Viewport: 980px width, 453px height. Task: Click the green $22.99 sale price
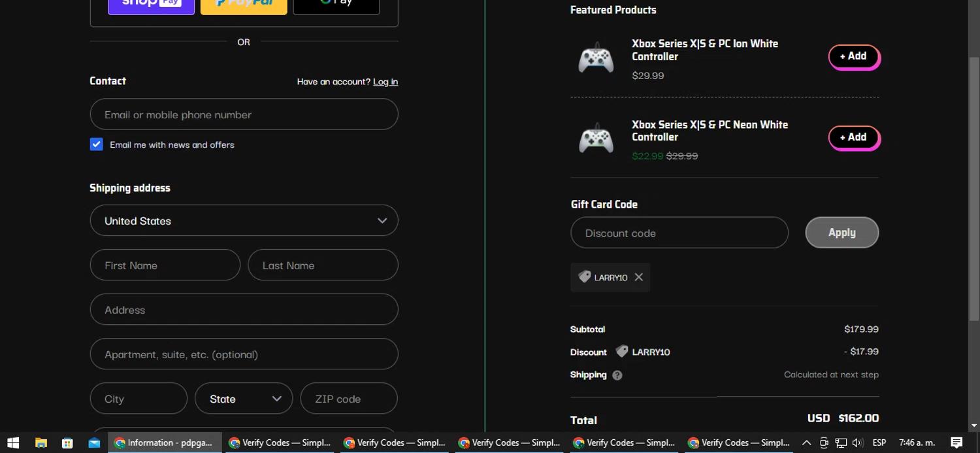point(647,156)
